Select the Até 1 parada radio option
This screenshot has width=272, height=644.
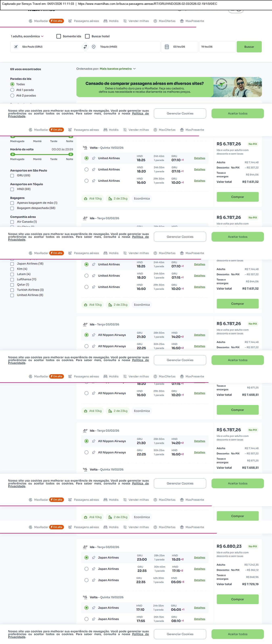12,90
